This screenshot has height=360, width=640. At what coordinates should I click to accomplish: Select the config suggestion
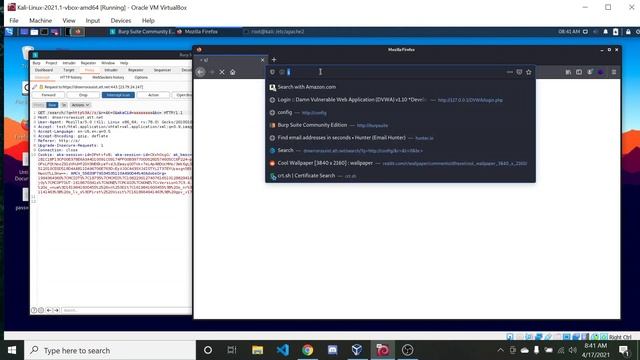[400, 112]
